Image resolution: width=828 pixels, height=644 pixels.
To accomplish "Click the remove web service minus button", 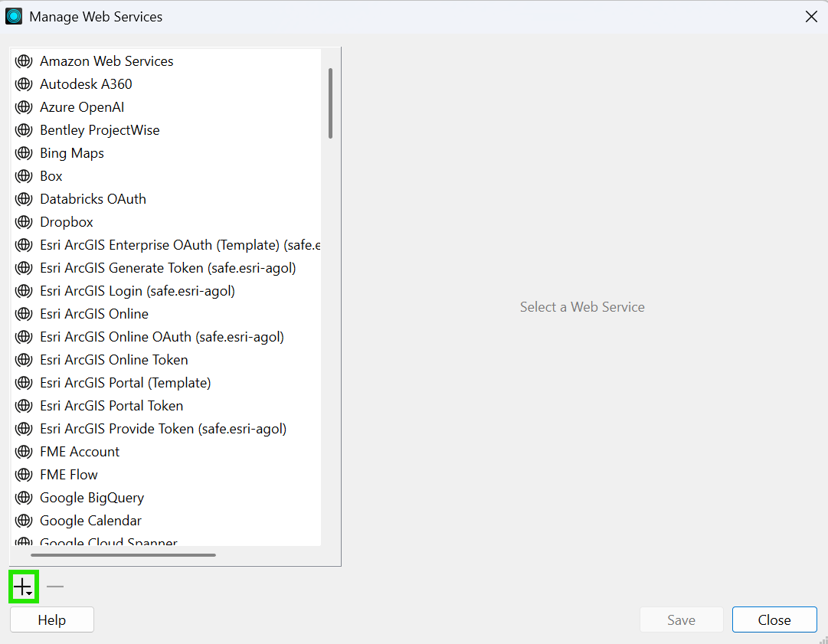I will tap(55, 587).
